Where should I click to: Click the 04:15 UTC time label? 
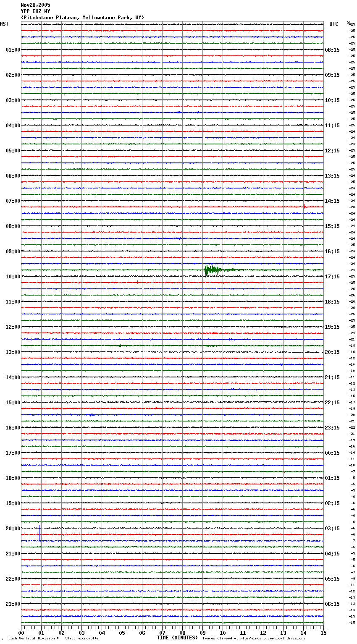click(332, 554)
